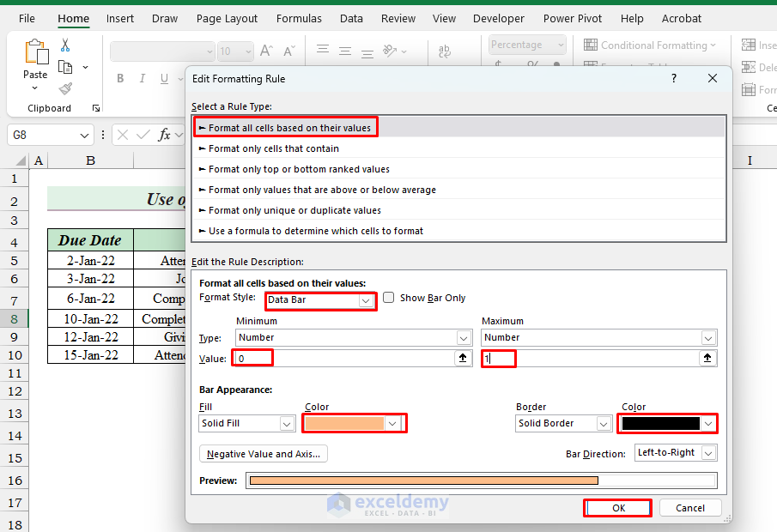Select 'Format only unique or duplicate values' rule
This screenshot has width=777, height=532.
click(458, 210)
